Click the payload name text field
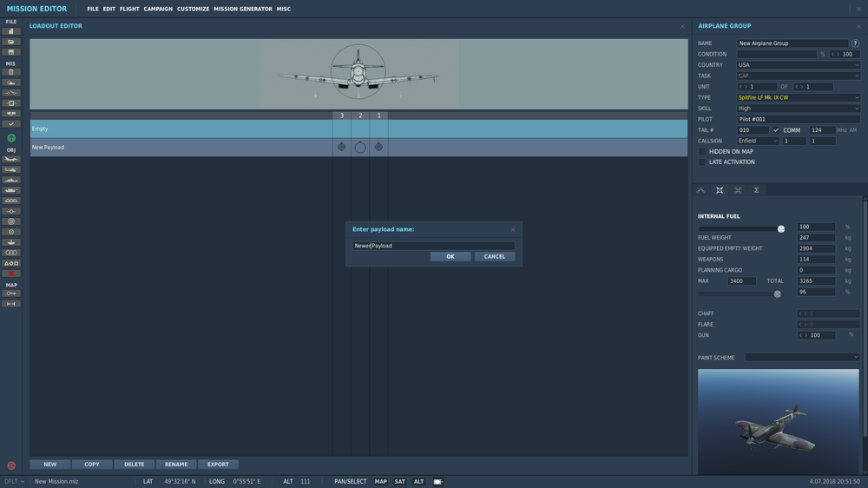This screenshot has height=488, width=868. pos(433,246)
